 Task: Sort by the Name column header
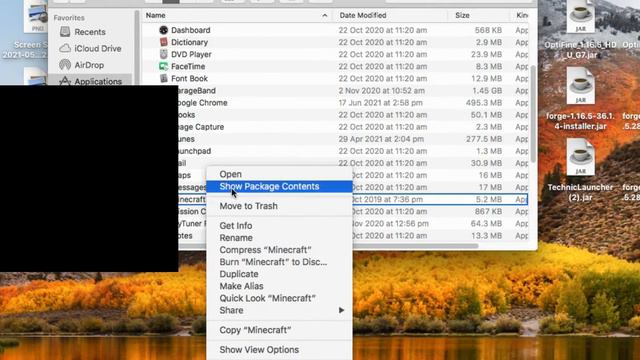(156, 15)
